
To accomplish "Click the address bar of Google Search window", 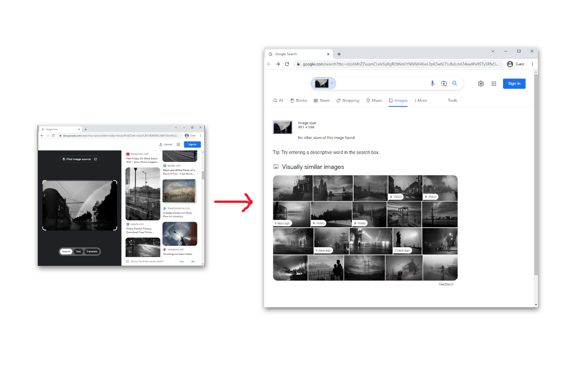I will coord(400,64).
